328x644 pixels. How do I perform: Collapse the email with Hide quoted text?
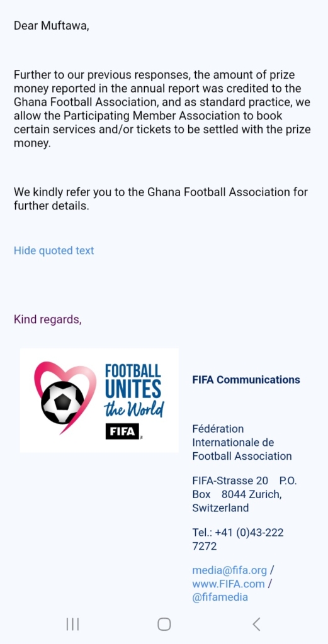(54, 250)
